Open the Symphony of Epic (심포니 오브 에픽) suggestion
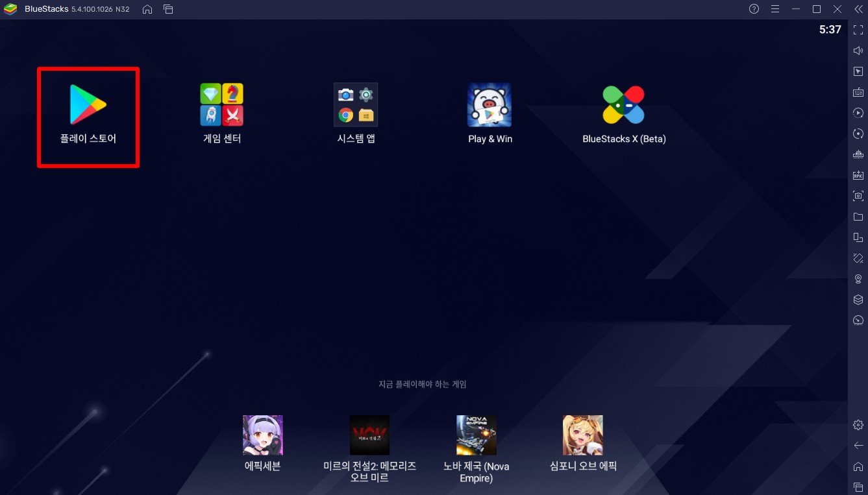The height and width of the screenshot is (495, 868). 583,435
